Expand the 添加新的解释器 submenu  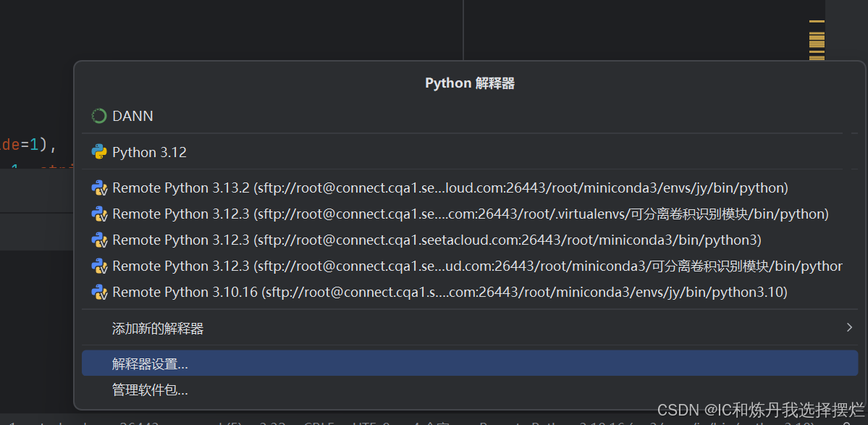tap(469, 328)
